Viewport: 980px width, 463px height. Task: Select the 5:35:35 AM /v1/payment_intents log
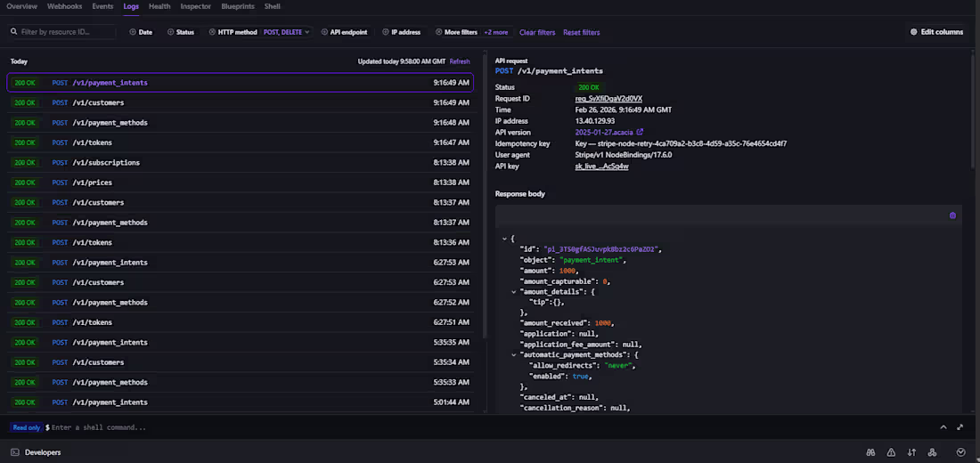click(240, 343)
